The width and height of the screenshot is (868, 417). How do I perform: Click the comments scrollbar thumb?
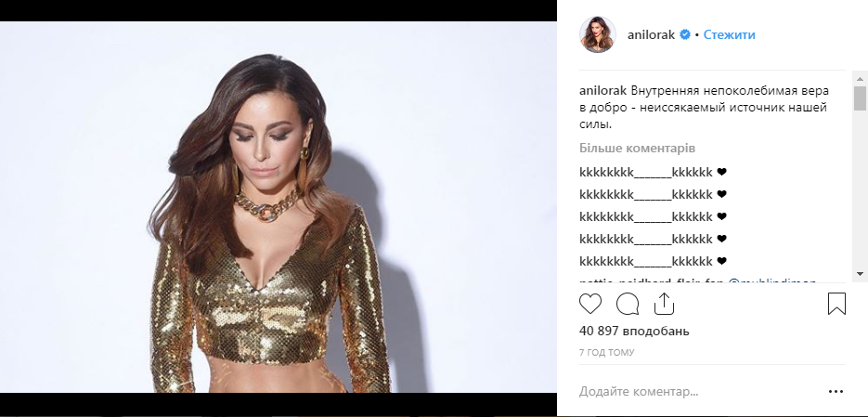tap(860, 98)
